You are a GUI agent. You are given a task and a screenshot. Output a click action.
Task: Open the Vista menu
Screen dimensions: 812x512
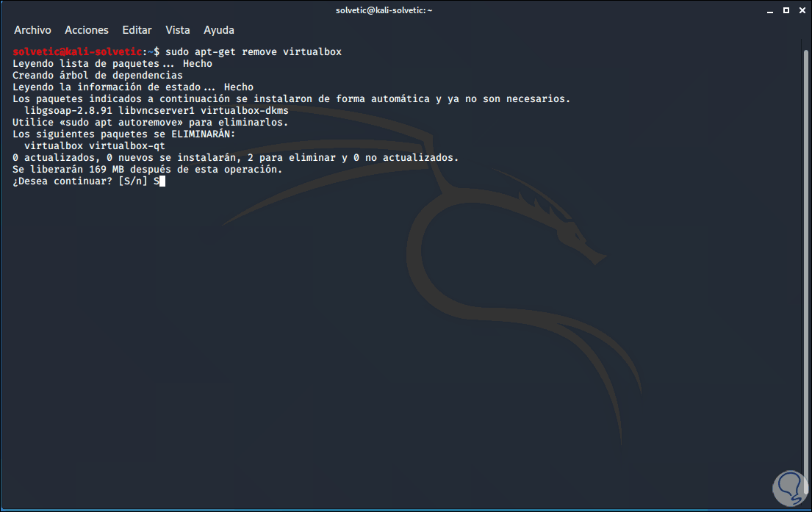tap(178, 30)
